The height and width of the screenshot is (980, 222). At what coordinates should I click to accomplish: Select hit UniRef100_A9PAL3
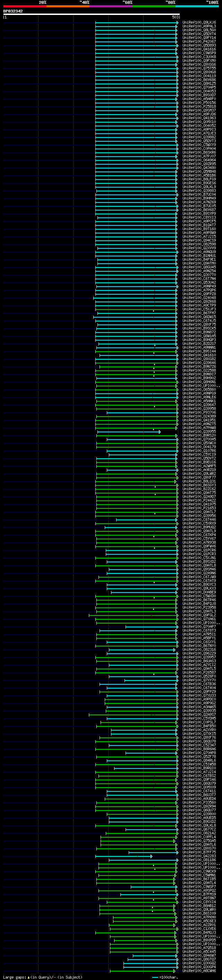(199, 26)
